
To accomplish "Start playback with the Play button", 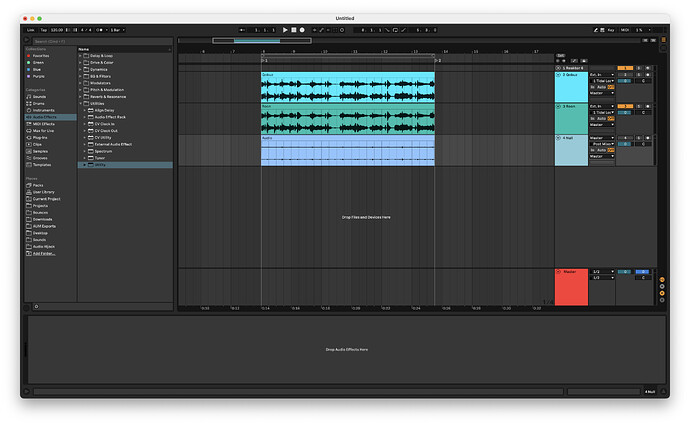I will (x=285, y=30).
